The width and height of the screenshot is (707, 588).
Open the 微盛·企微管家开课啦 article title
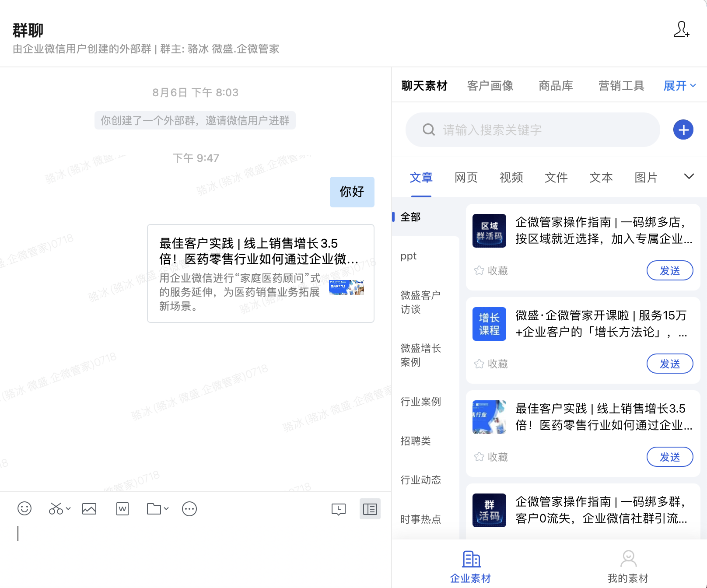point(602,324)
